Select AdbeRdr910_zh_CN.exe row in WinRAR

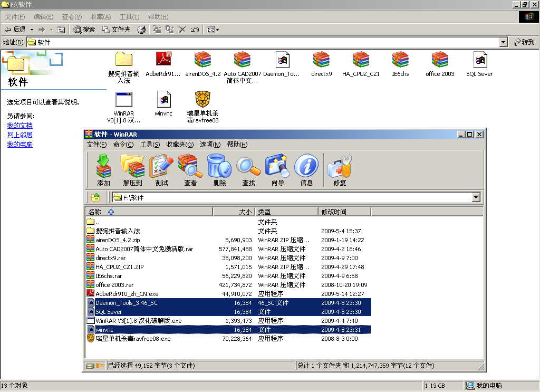pos(228,294)
